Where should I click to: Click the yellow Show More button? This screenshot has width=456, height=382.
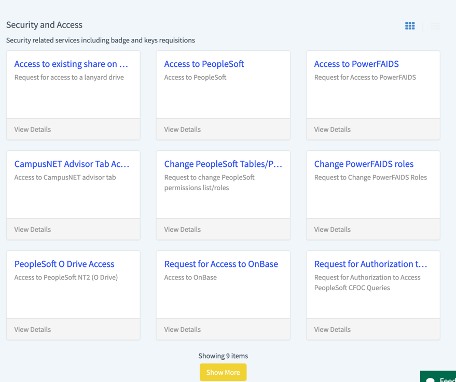[223, 372]
